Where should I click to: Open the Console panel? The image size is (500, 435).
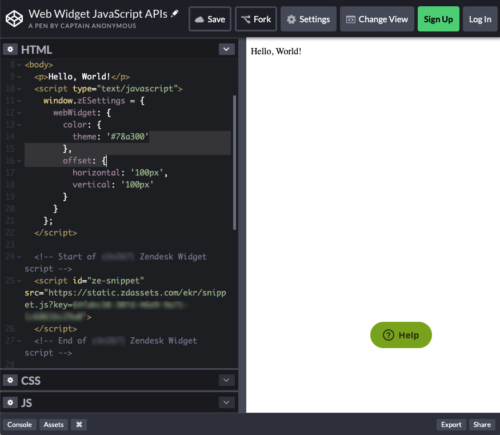[x=20, y=424]
